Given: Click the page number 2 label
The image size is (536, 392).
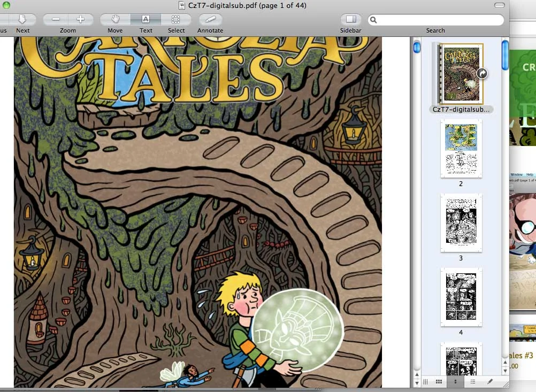Looking at the screenshot, I should 461,184.
